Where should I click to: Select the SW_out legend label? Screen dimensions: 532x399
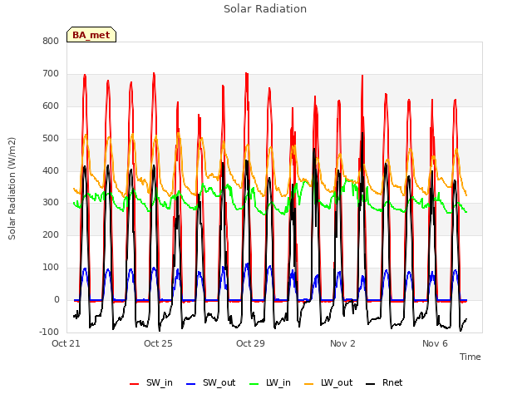click(219, 382)
